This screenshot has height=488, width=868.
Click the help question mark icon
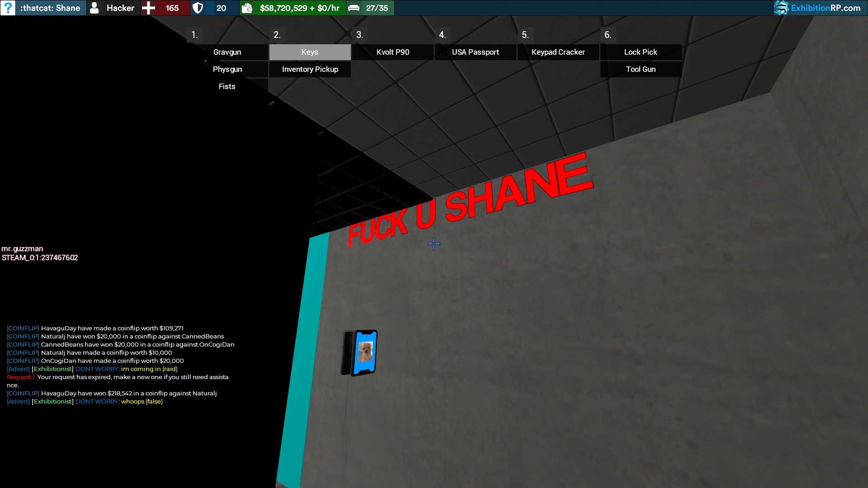click(x=8, y=8)
